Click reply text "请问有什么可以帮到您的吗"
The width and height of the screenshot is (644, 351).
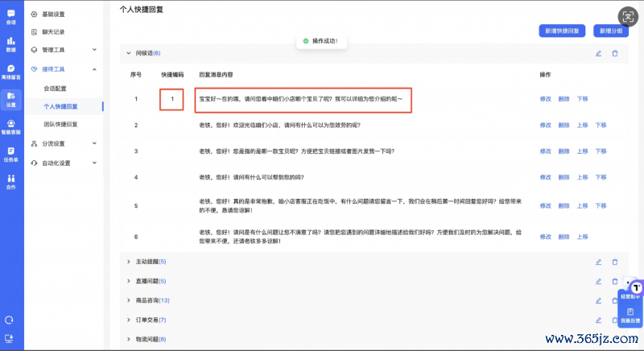(251, 177)
